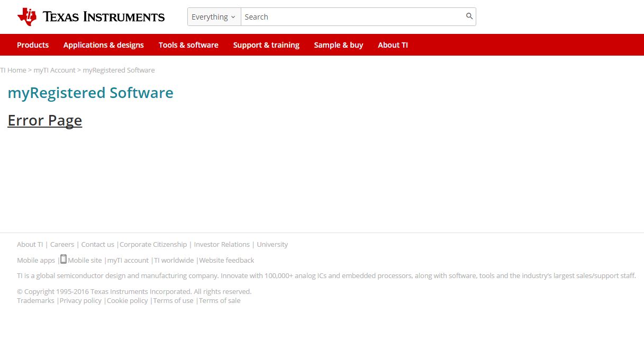Open the Privacy policy footer link

point(80,300)
